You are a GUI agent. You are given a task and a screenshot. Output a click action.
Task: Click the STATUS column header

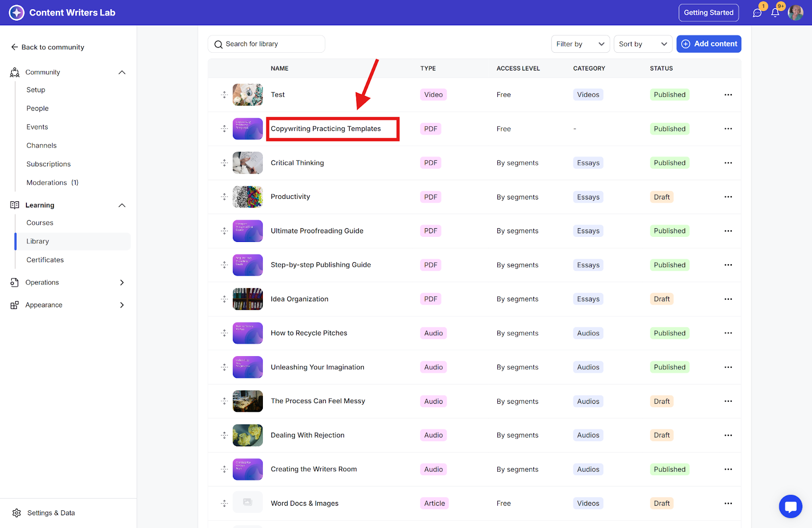tap(661, 68)
